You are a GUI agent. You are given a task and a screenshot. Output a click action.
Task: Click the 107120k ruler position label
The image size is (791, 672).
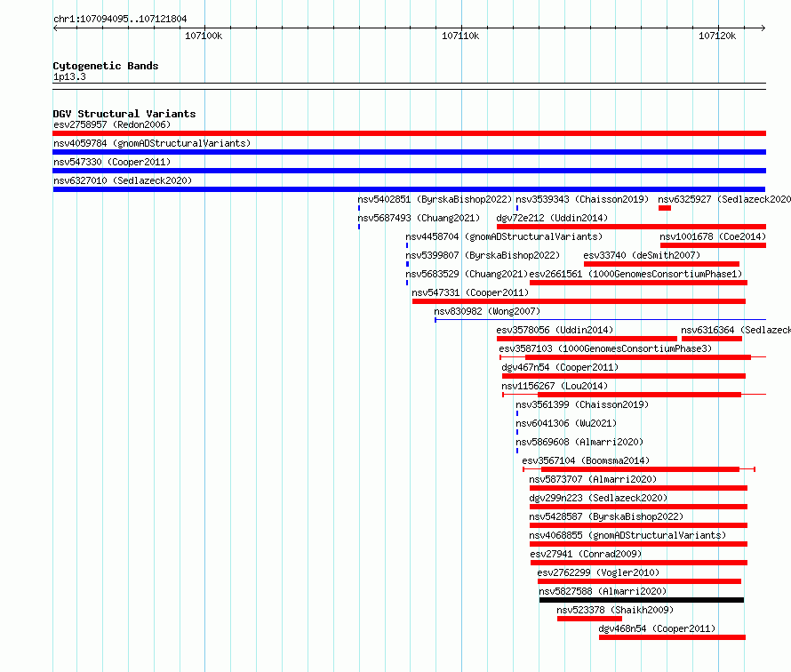[717, 36]
